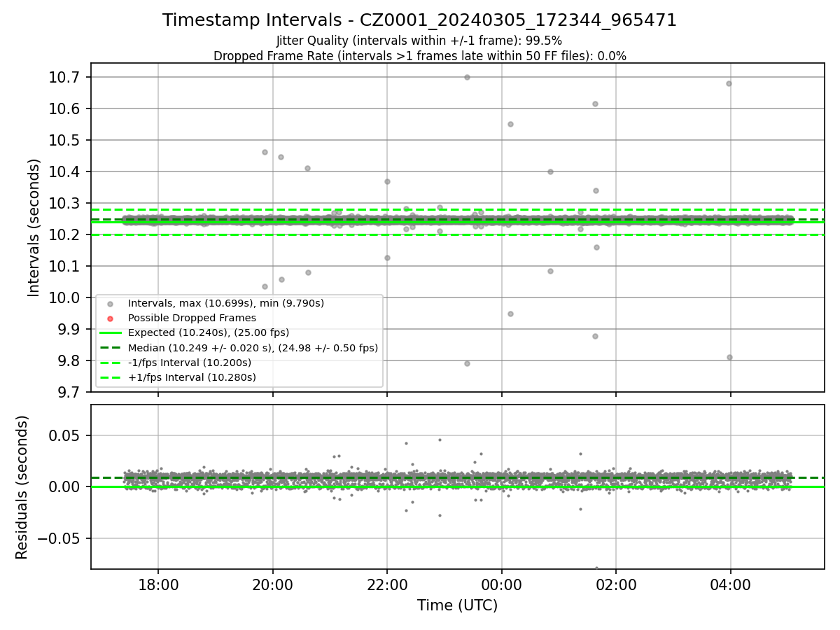Click the '10.6' y-axis tick label

[66, 108]
